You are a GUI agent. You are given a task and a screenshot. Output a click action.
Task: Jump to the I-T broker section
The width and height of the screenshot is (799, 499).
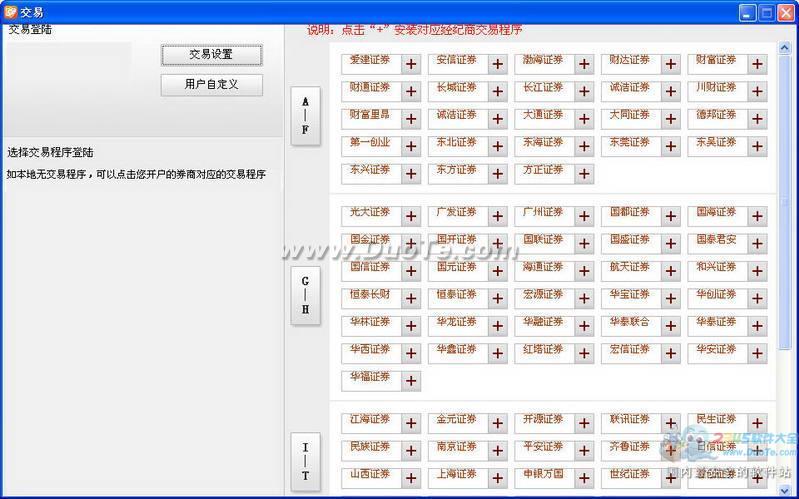coord(305,462)
